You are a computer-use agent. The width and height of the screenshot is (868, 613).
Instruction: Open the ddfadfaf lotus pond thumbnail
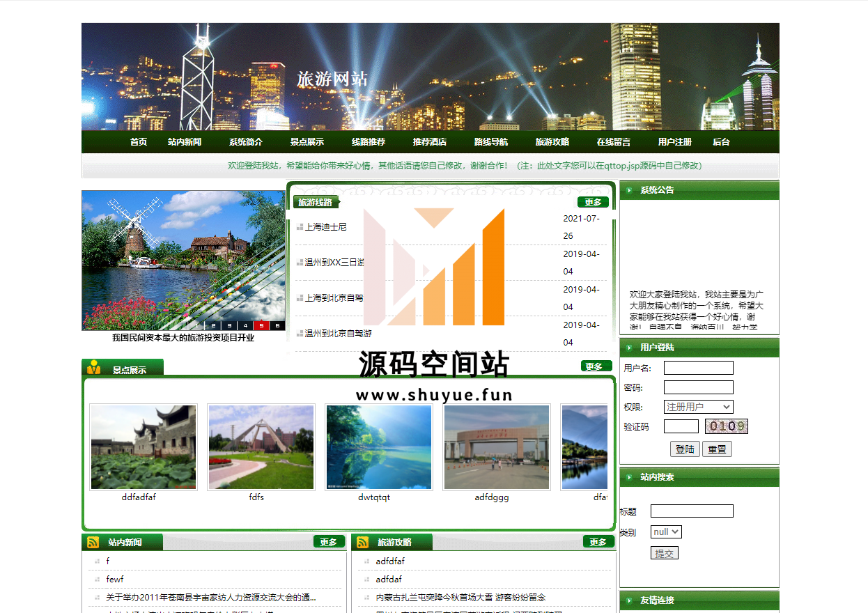click(144, 447)
